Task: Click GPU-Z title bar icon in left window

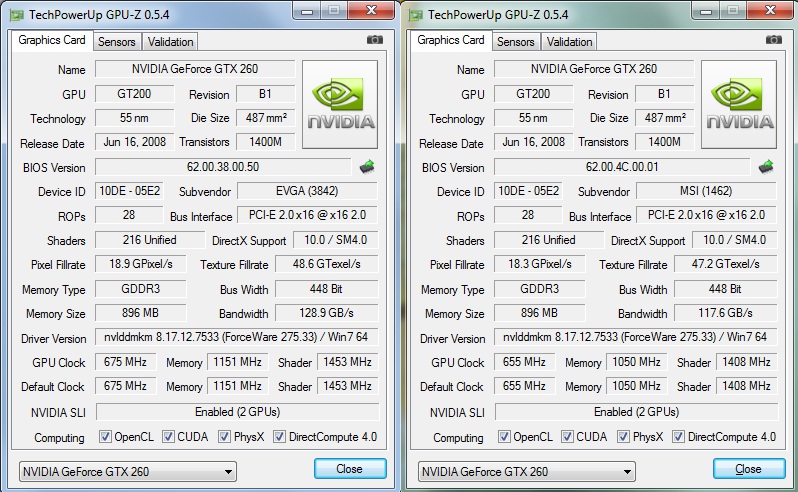Action: 17,15
